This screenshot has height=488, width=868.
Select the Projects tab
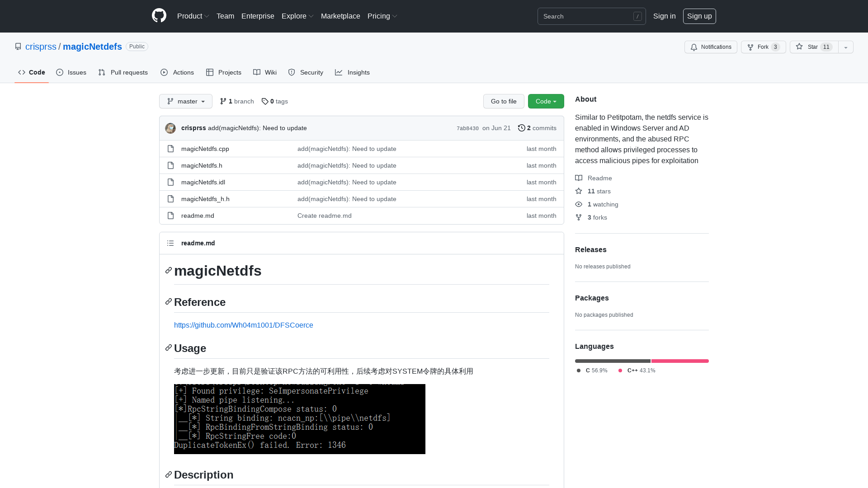224,72
